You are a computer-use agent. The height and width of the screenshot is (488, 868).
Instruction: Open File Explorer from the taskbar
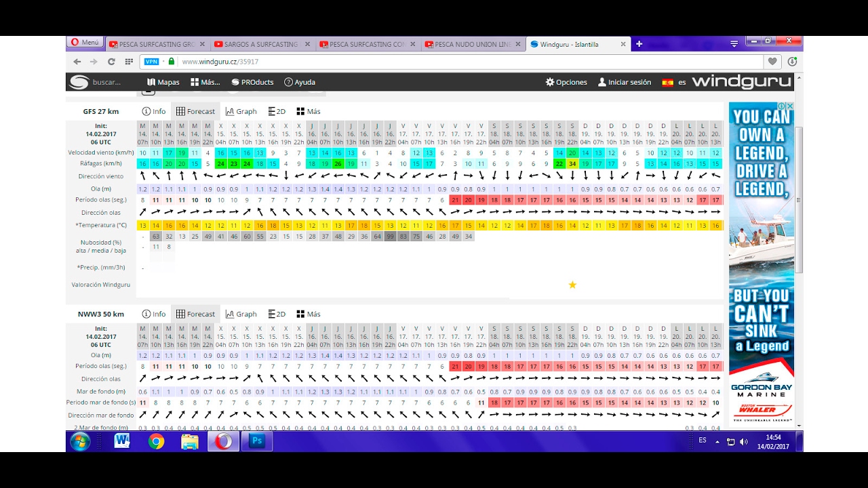[x=190, y=442]
